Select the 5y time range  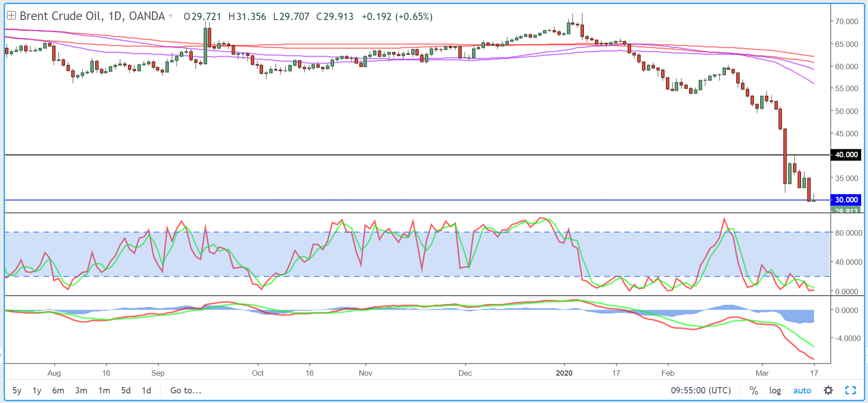point(17,390)
